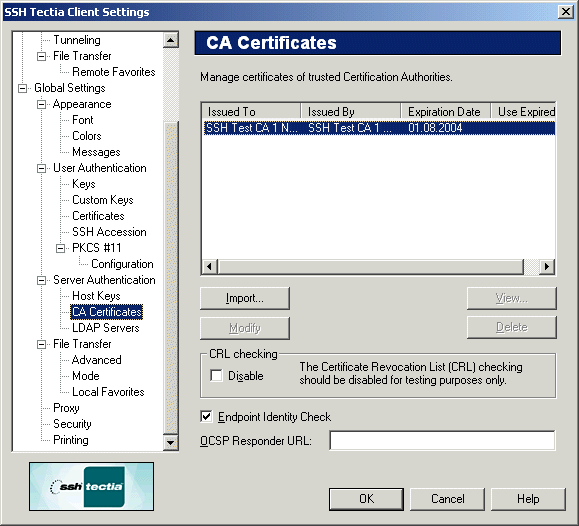
Task: Sort by Expiration Date column header
Action: [x=446, y=112]
